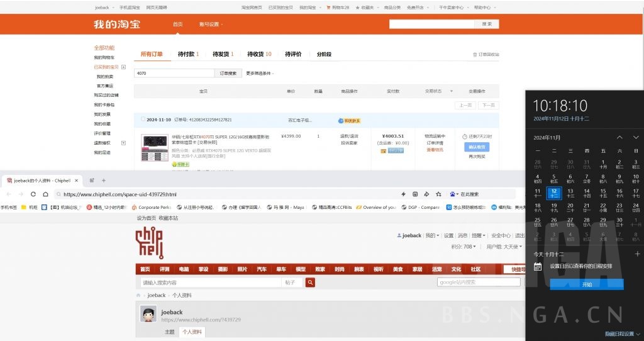Switch to 待收货 tab
Viewport: 644px width, 341px height.
click(x=259, y=54)
